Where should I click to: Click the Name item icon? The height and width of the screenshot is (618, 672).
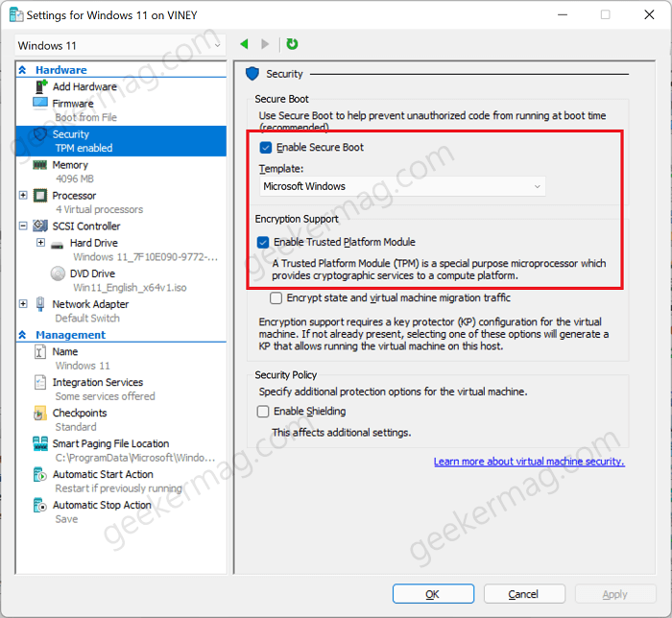click(x=40, y=352)
